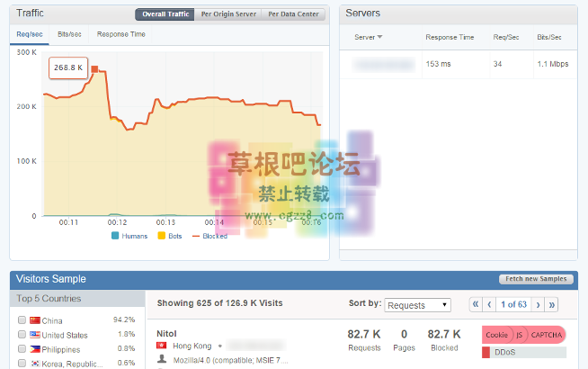
Task: Click the 34 Req/Sec server cell
Action: coord(497,64)
